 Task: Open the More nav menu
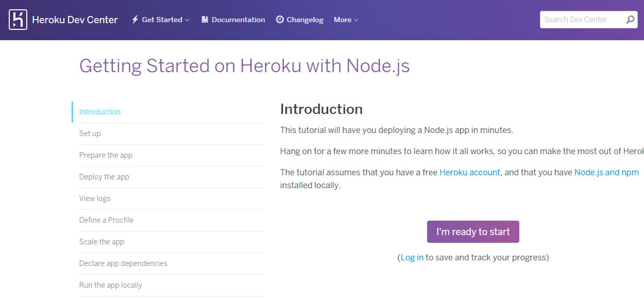[346, 20]
